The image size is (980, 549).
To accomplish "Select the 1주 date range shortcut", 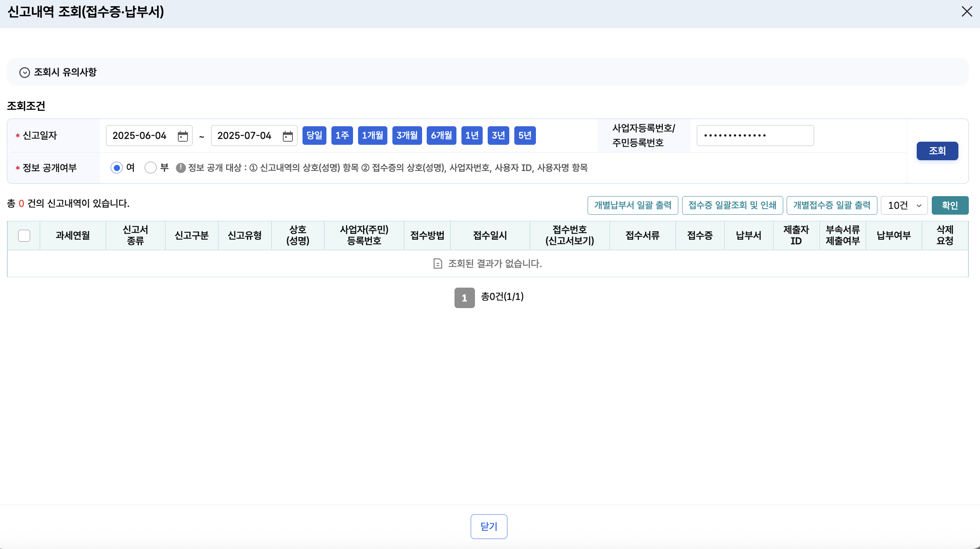I will (x=342, y=136).
